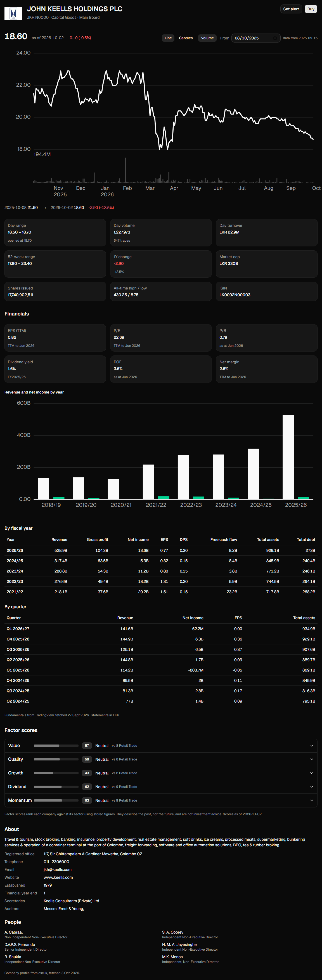Image resolution: width=322 pixels, height=980 pixels.
Task: Click the All-time high / low value
Action: (x=126, y=295)
